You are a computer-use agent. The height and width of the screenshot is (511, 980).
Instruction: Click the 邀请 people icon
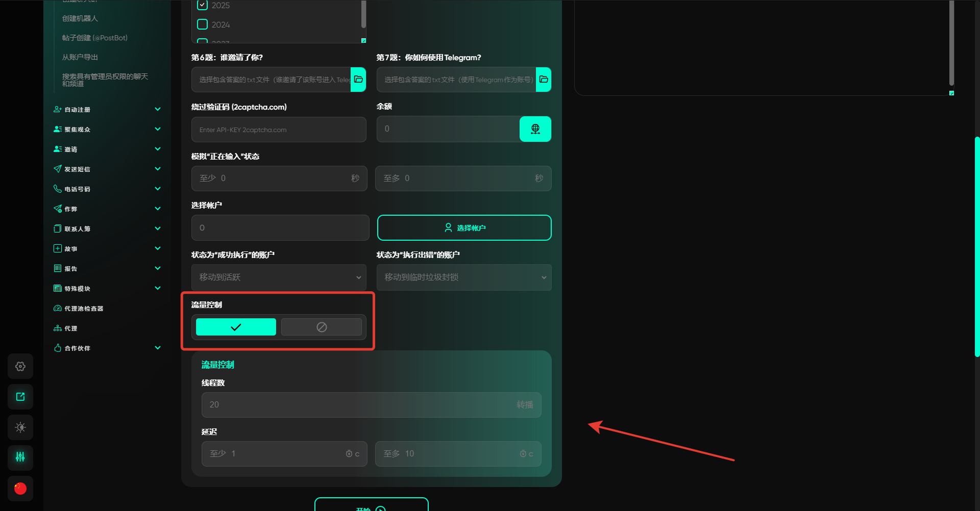coord(58,149)
